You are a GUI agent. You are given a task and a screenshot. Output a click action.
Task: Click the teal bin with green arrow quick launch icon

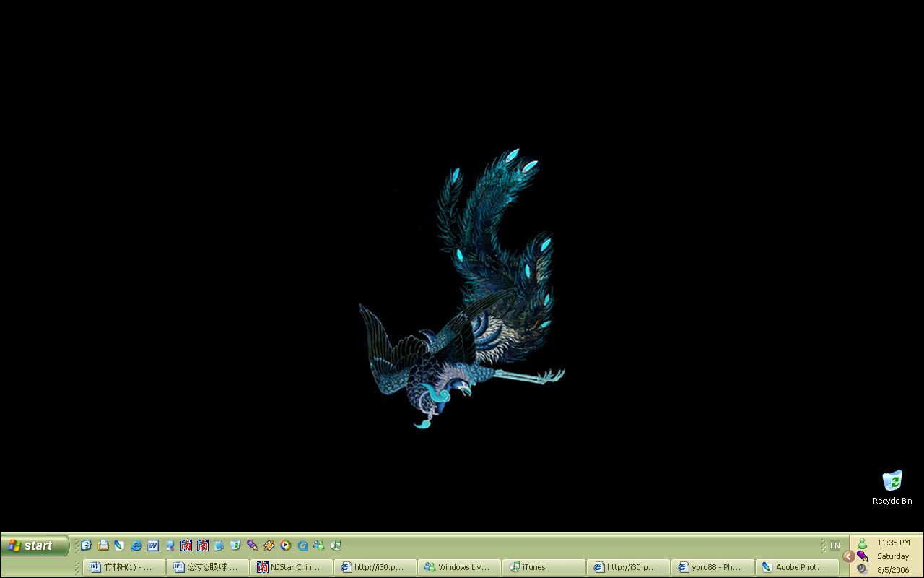point(235,545)
